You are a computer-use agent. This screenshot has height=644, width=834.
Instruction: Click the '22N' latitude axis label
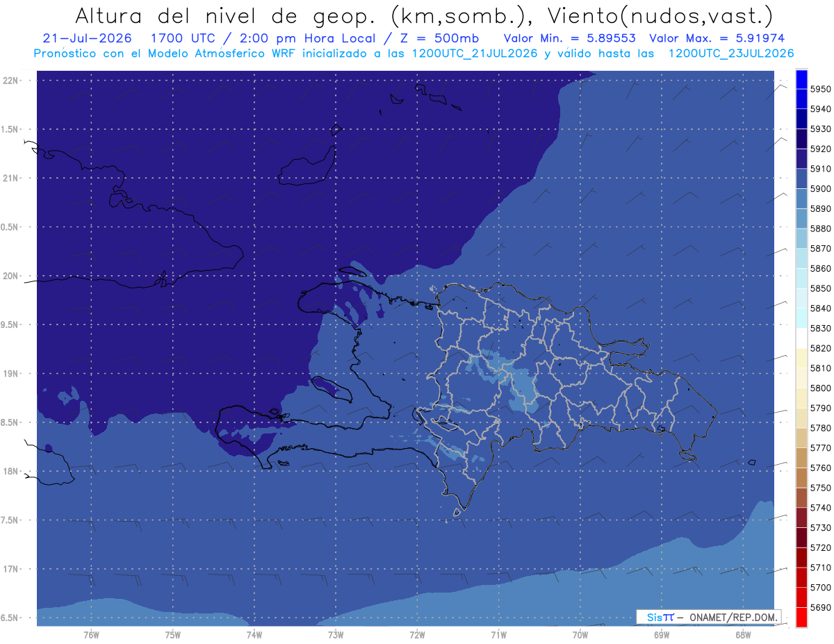[x=10, y=81]
